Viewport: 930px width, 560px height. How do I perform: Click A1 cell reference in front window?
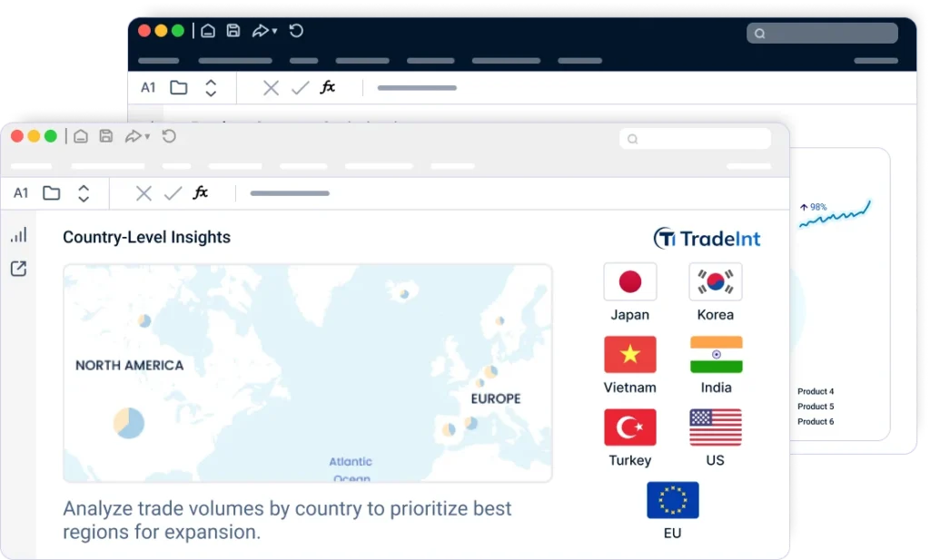click(21, 193)
